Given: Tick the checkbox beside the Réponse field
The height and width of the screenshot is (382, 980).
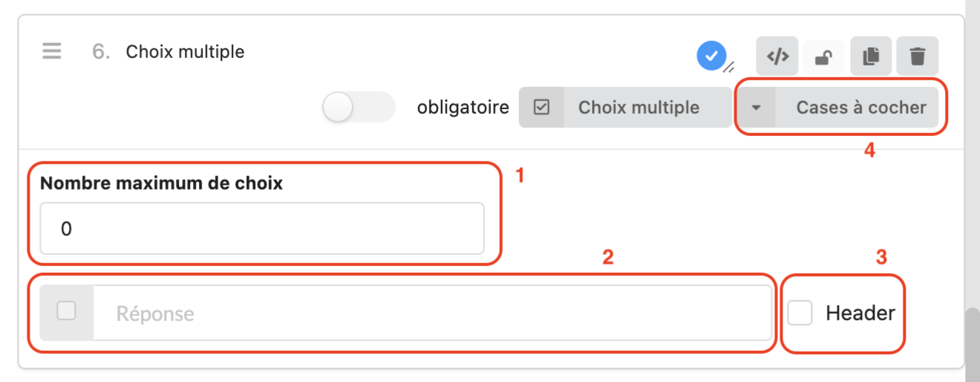Looking at the screenshot, I should 67,311.
